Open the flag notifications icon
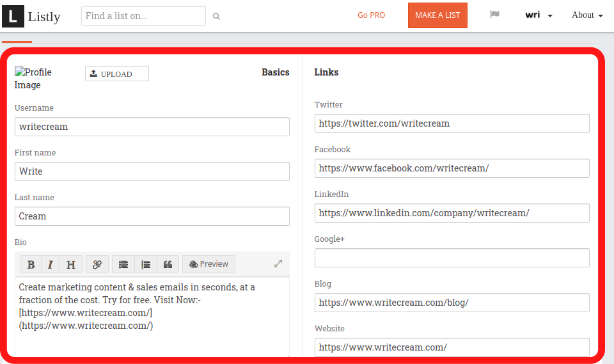The height and width of the screenshot is (364, 614). pyautogui.click(x=494, y=15)
